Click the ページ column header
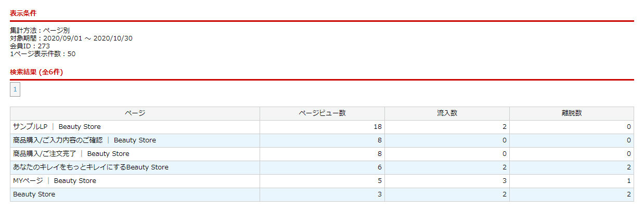 (x=135, y=113)
